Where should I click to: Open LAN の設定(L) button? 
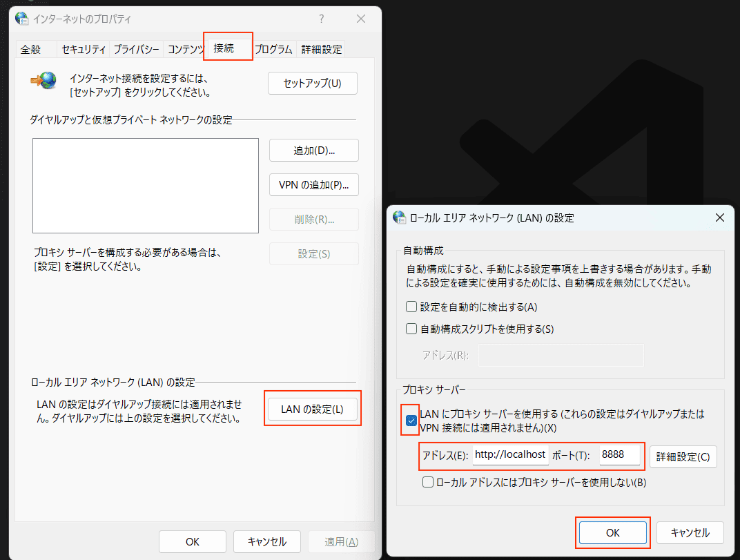tap(313, 409)
